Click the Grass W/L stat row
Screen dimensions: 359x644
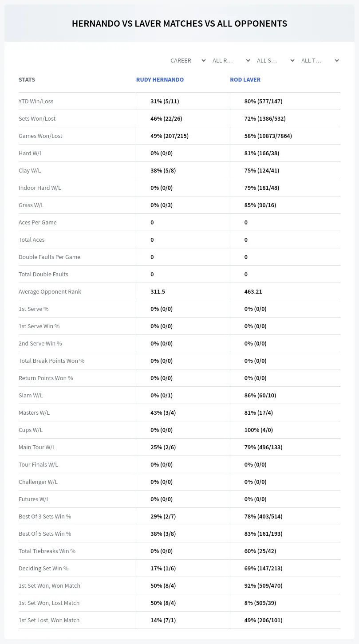tap(179, 205)
